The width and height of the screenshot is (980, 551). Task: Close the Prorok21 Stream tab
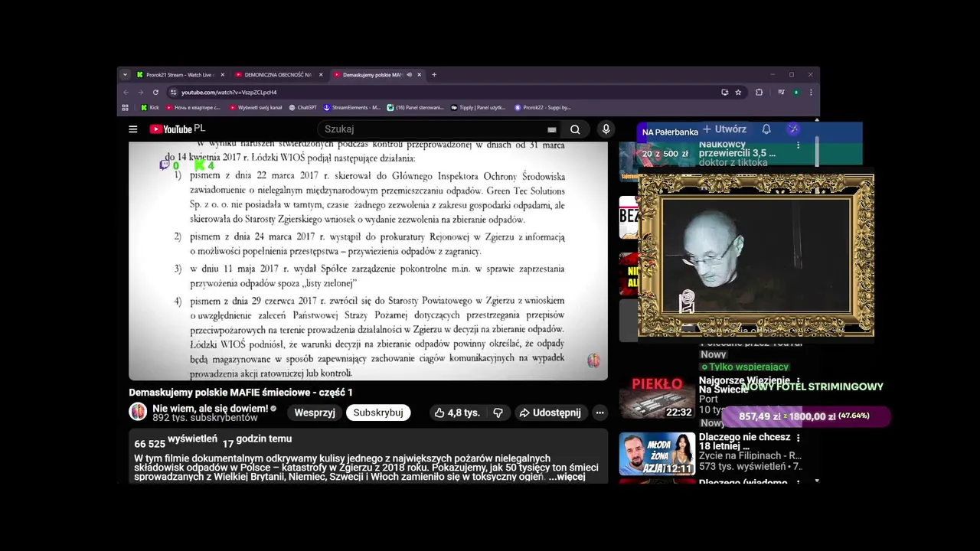[223, 75]
